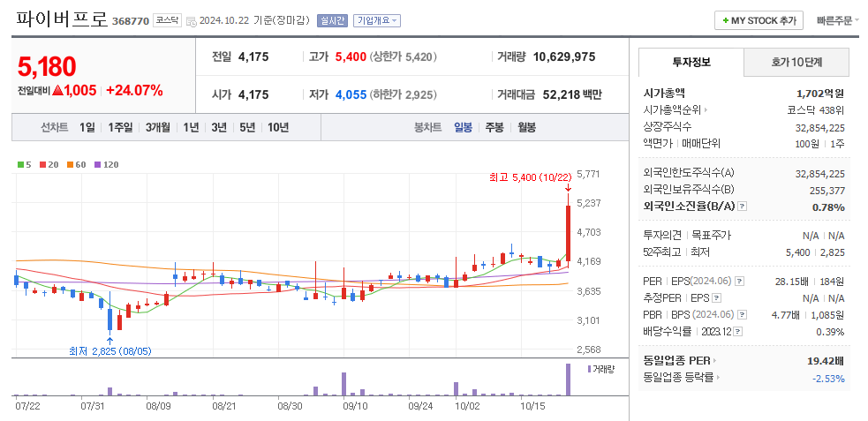Click the 10/22 tall red candlestick

pos(568,233)
